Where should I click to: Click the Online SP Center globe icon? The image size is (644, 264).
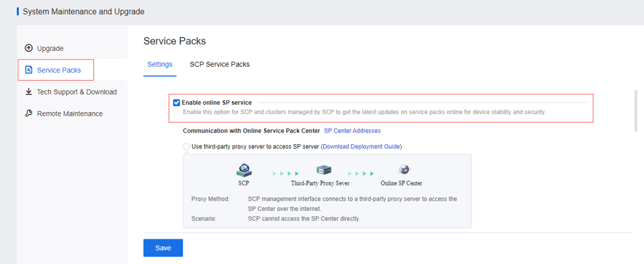click(x=404, y=169)
